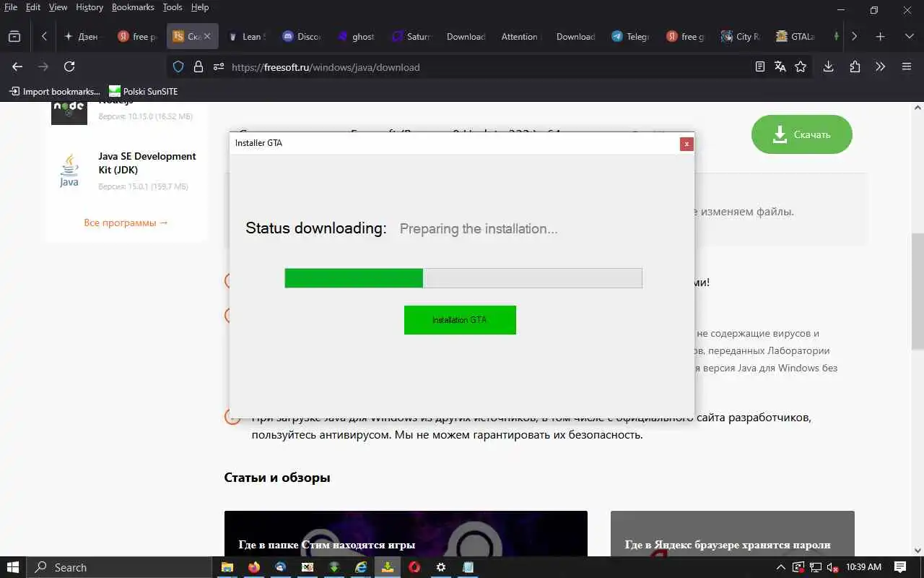Open a new tab with plus icon

click(x=881, y=36)
